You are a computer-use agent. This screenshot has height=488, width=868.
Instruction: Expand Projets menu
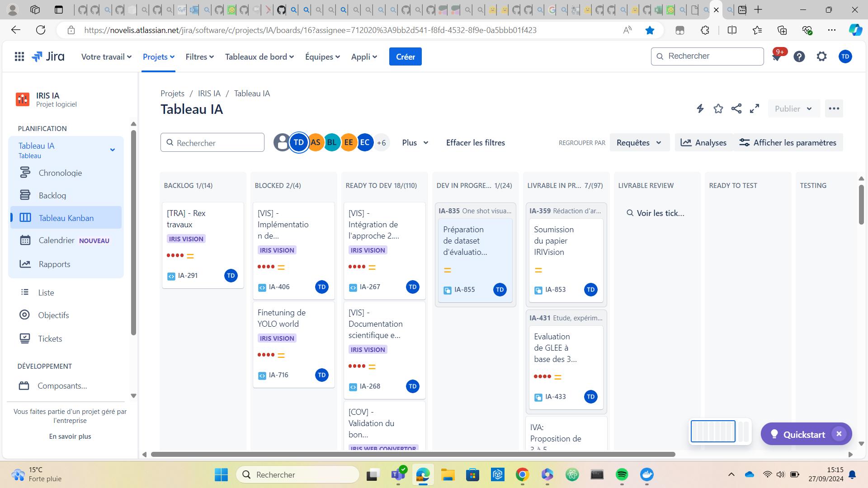[x=158, y=56]
